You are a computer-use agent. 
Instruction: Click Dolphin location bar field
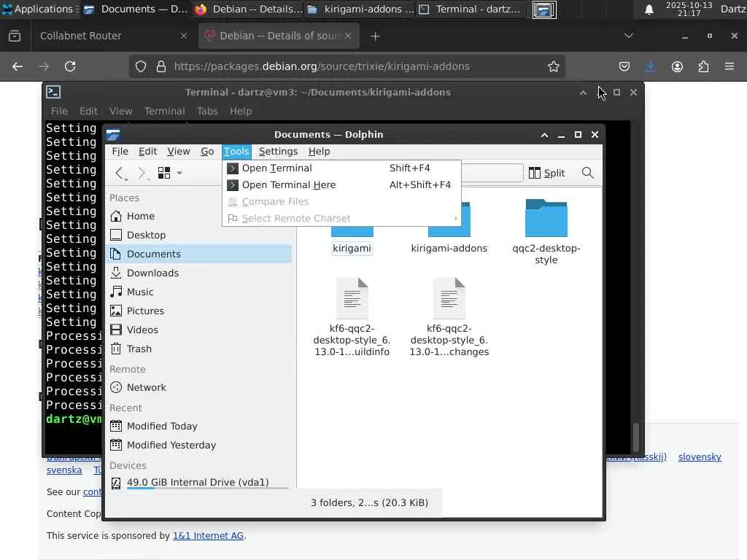492,173
